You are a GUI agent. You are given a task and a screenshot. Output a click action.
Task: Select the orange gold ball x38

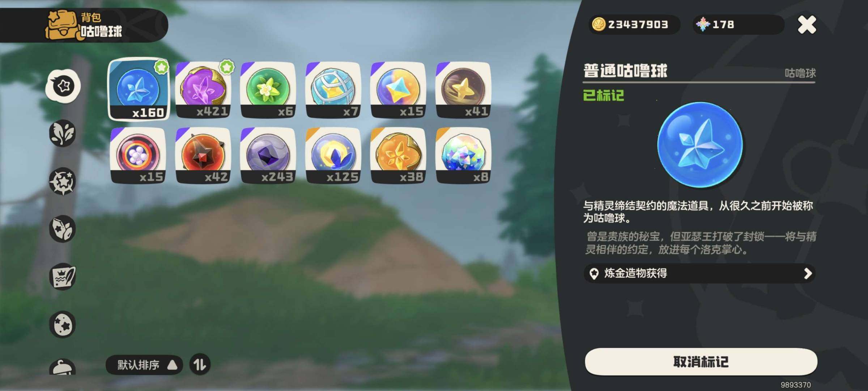click(398, 155)
